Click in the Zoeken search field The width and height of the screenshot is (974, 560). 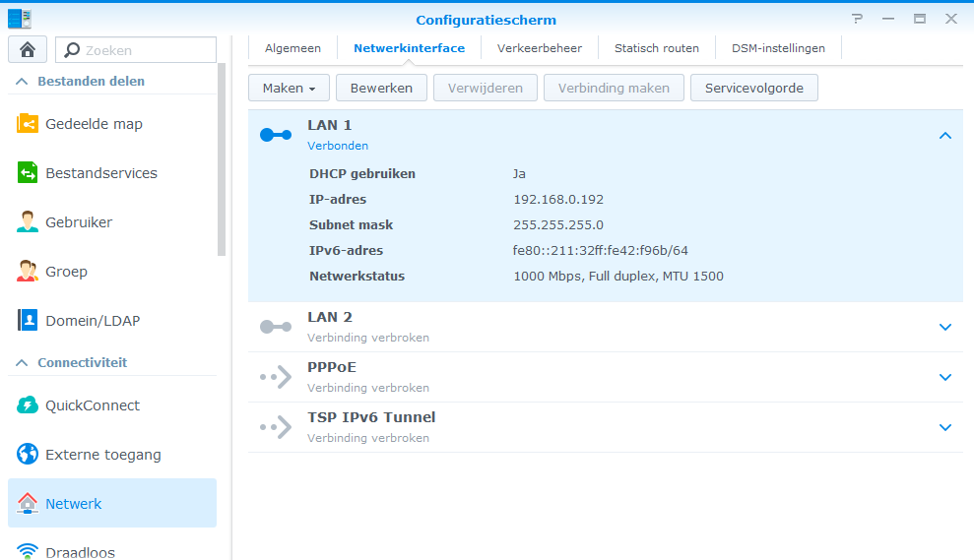click(146, 50)
